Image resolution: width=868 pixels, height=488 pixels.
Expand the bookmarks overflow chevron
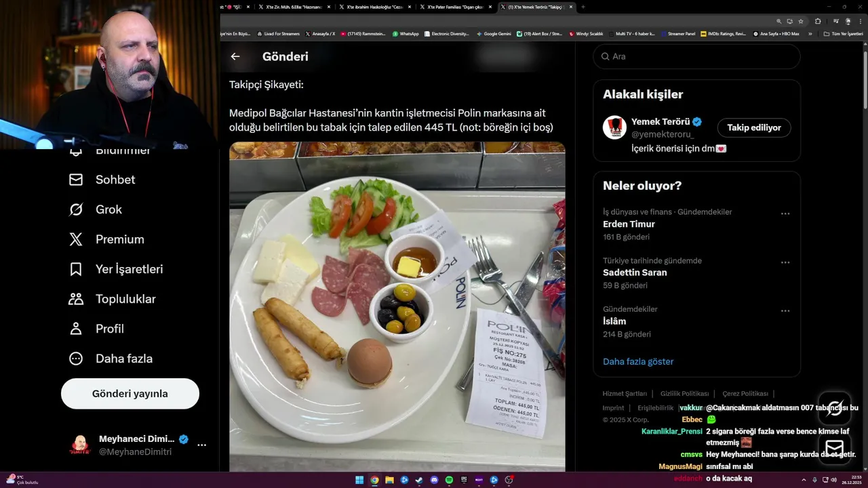(x=810, y=34)
